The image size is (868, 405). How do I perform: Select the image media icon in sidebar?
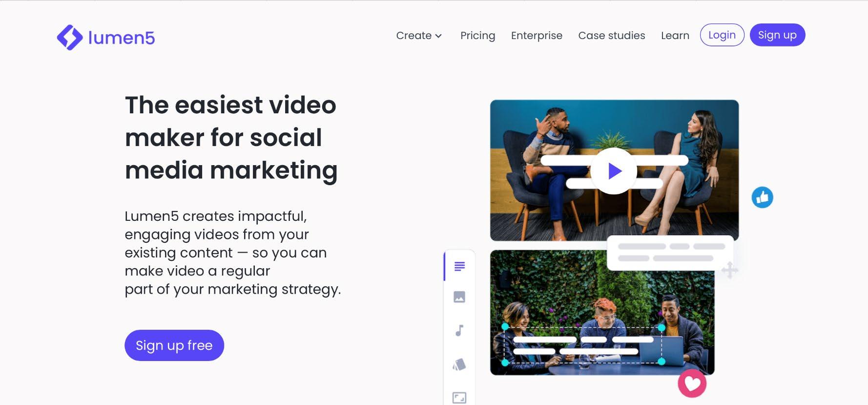[459, 297]
